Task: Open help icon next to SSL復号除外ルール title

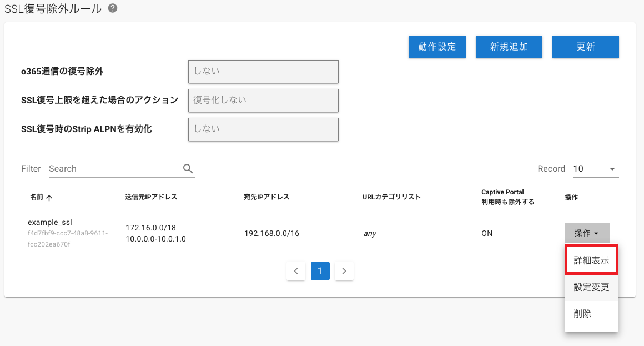Action: click(113, 8)
